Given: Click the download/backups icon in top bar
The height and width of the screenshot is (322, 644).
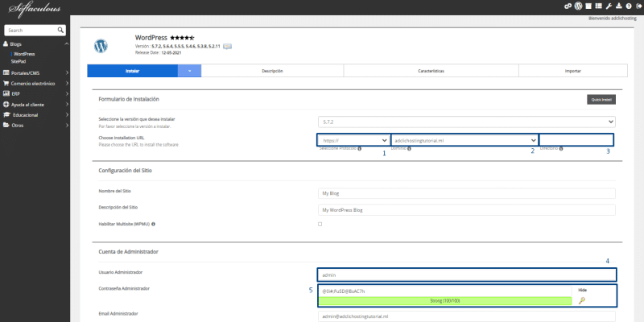Looking at the screenshot, I should coord(619,6).
